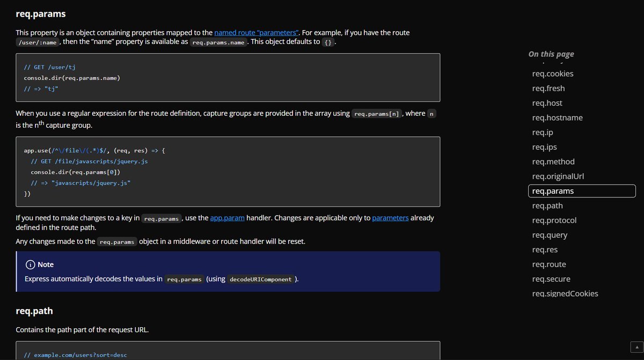The width and height of the screenshot is (644, 360).
Task: Click the console.dir(req.params.name) code line
Action: pyautogui.click(x=72, y=78)
